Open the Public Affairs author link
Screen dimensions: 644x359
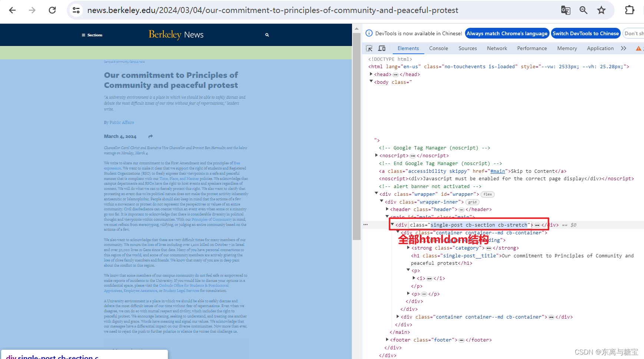(x=122, y=122)
